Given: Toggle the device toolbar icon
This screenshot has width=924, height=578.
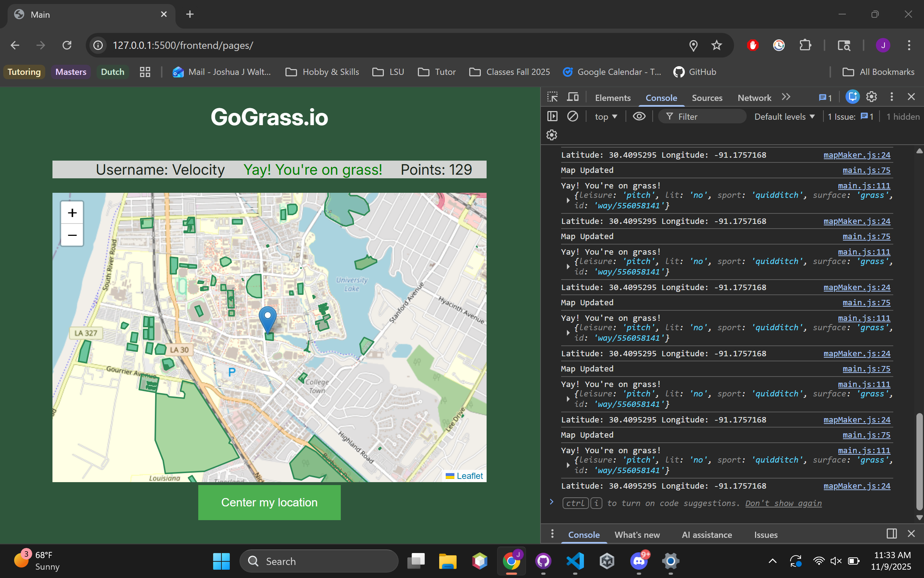Looking at the screenshot, I should [572, 97].
